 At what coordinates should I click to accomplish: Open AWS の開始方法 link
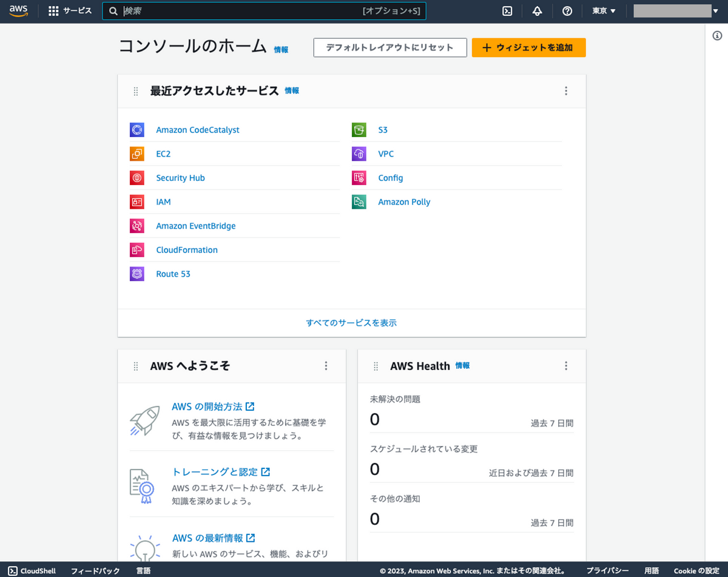[213, 407]
